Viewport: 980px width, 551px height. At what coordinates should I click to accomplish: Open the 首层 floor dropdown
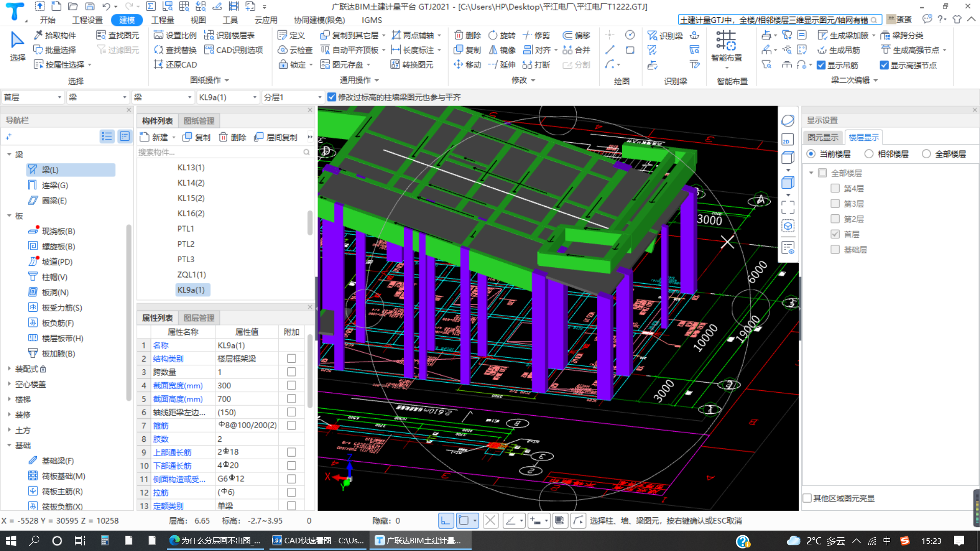click(x=32, y=97)
